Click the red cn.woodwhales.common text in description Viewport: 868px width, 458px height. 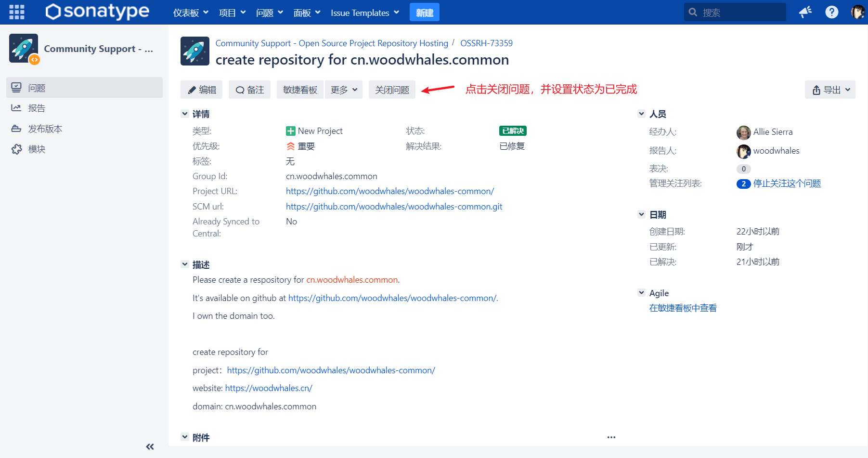tap(352, 280)
